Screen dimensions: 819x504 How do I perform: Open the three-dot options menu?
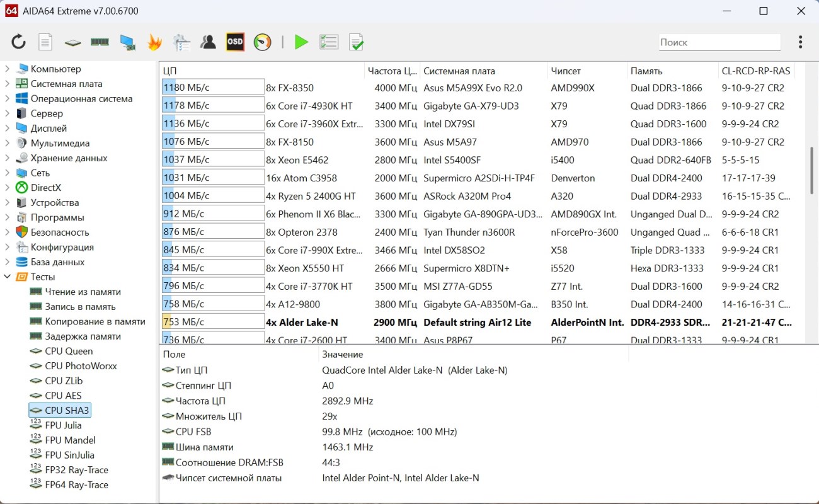pos(800,42)
